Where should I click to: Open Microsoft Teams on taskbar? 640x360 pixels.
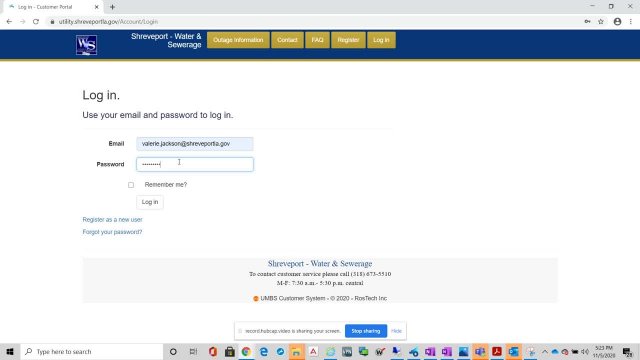tap(480, 351)
